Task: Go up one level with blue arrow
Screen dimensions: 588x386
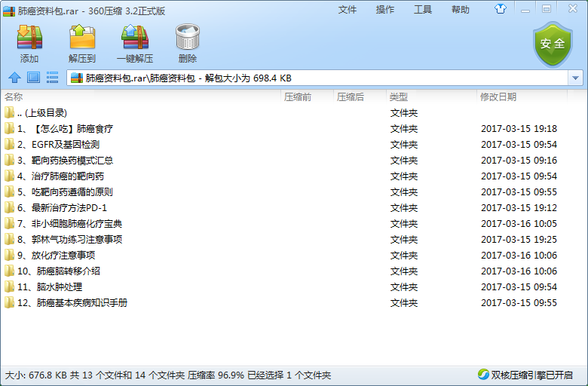Action: tap(14, 78)
